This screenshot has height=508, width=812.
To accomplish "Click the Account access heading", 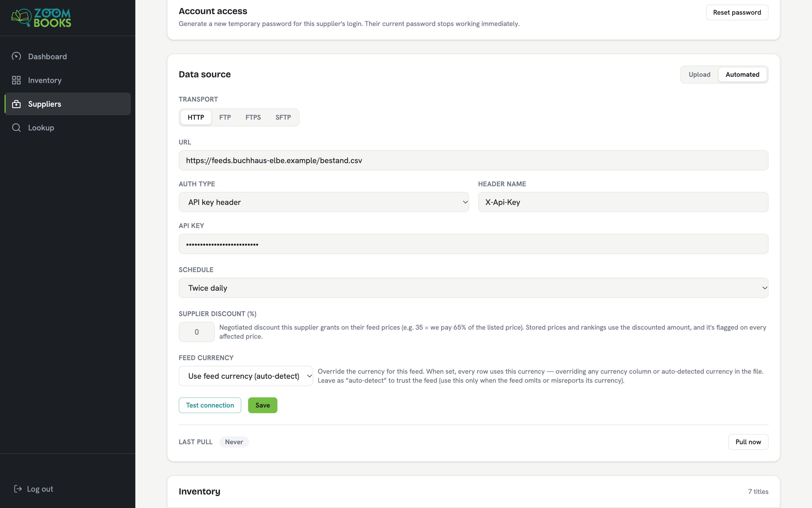I will pos(213,11).
